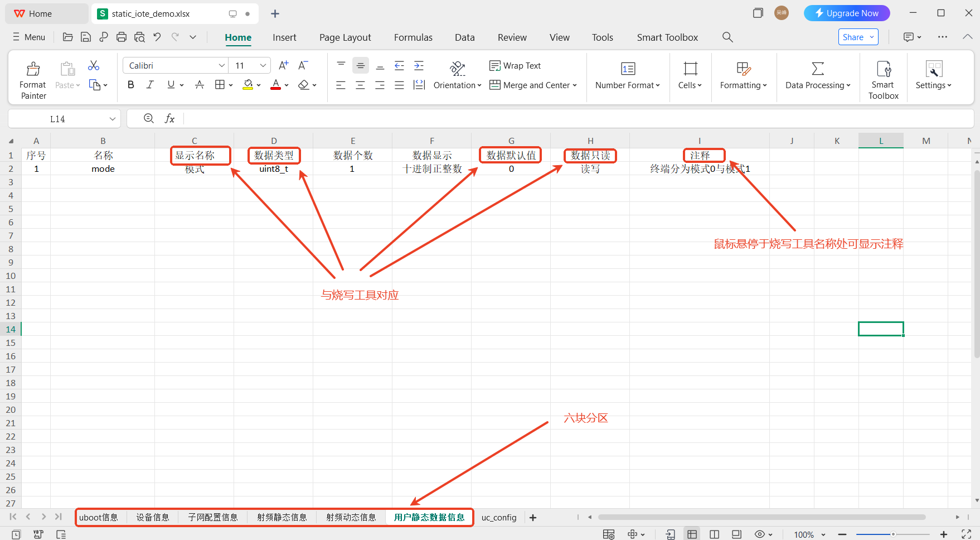Click the horizontal scrollbar
Viewport: 980px width, 540px height.
[761, 517]
